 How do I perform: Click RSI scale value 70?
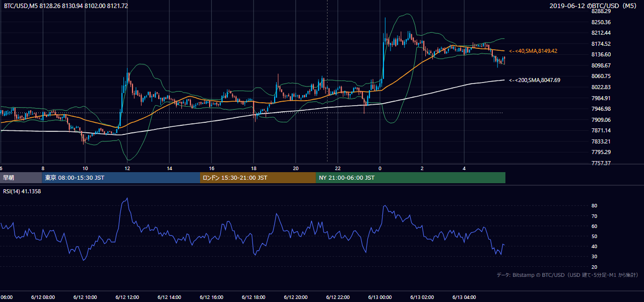(594, 216)
